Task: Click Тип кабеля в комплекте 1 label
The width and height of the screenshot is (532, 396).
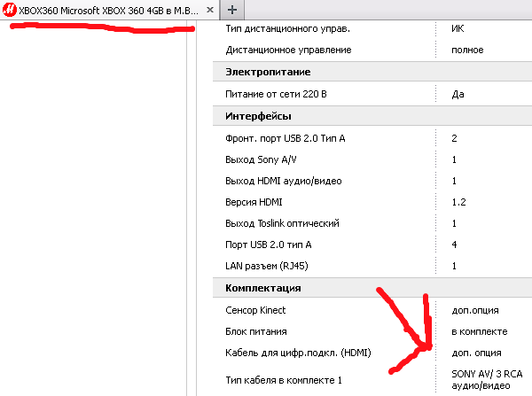Action: [286, 379]
